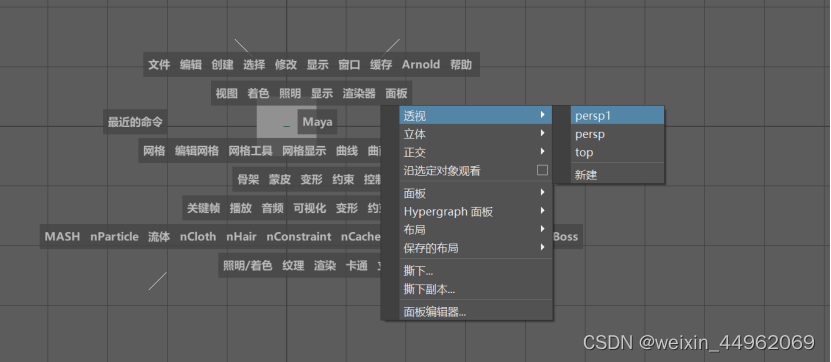Expand 面板 submenu in context menu
Viewport: 831px width, 362px height.
click(x=475, y=193)
